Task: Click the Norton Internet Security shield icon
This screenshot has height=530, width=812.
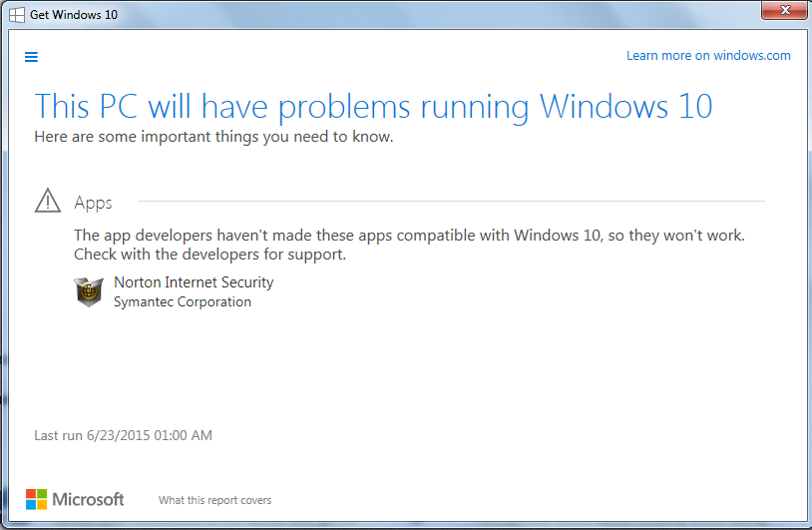Action: click(x=89, y=292)
